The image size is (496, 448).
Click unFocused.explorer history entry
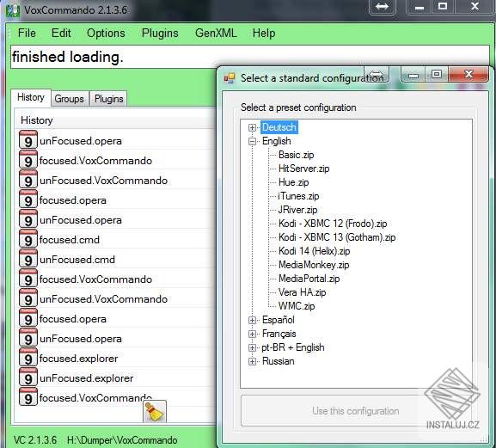87,378
